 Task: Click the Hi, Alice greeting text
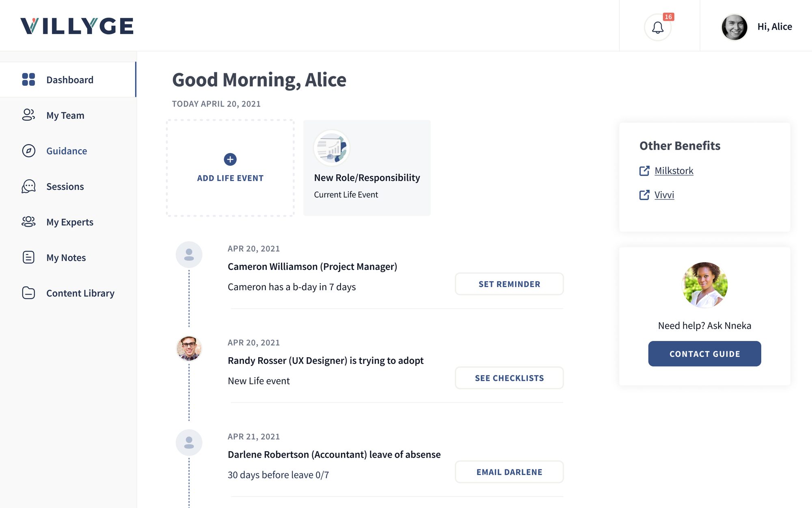coord(775,27)
